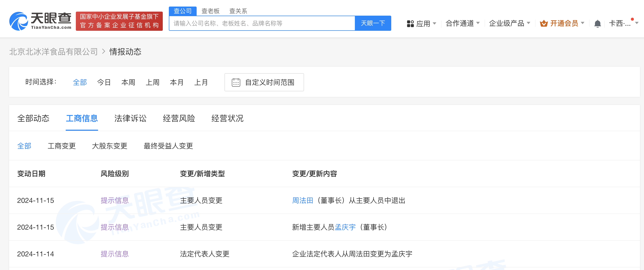Select the 查关系 search tab

tap(238, 11)
